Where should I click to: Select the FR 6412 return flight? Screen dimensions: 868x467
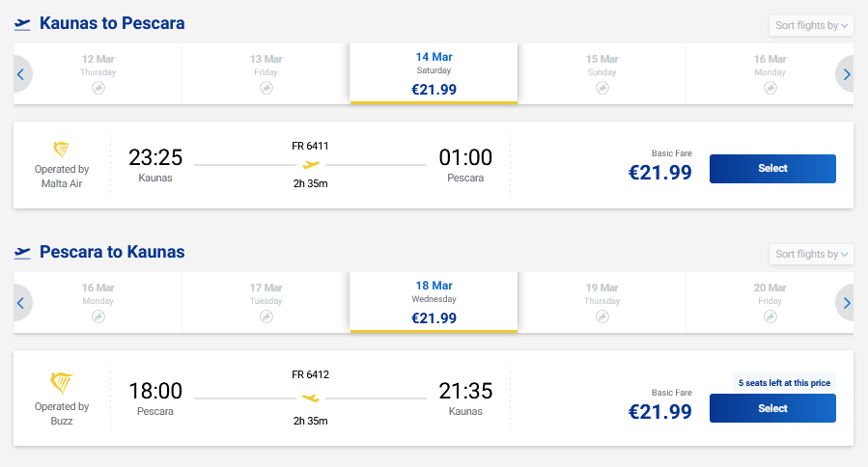772,408
